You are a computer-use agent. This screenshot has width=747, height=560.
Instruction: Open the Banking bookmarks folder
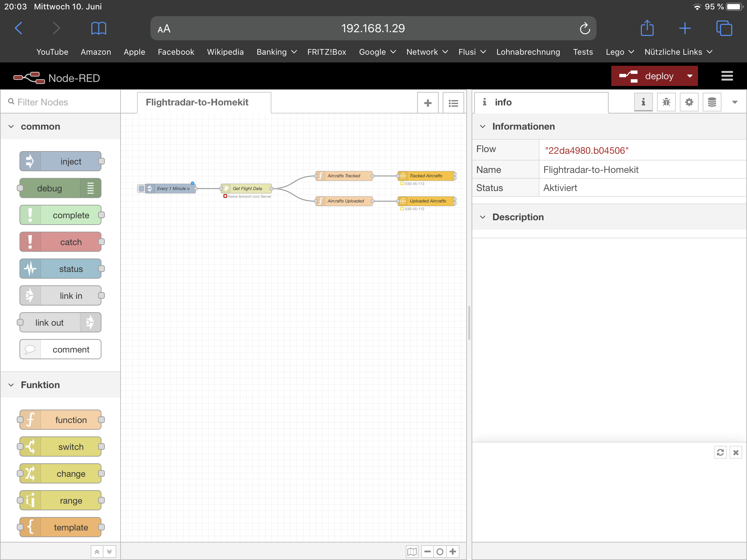point(276,52)
